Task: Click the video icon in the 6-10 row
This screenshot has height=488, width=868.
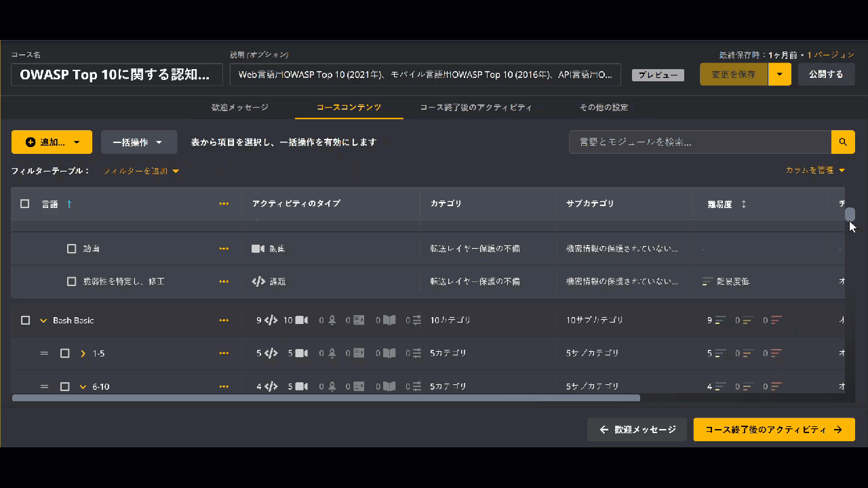Action: click(301, 387)
